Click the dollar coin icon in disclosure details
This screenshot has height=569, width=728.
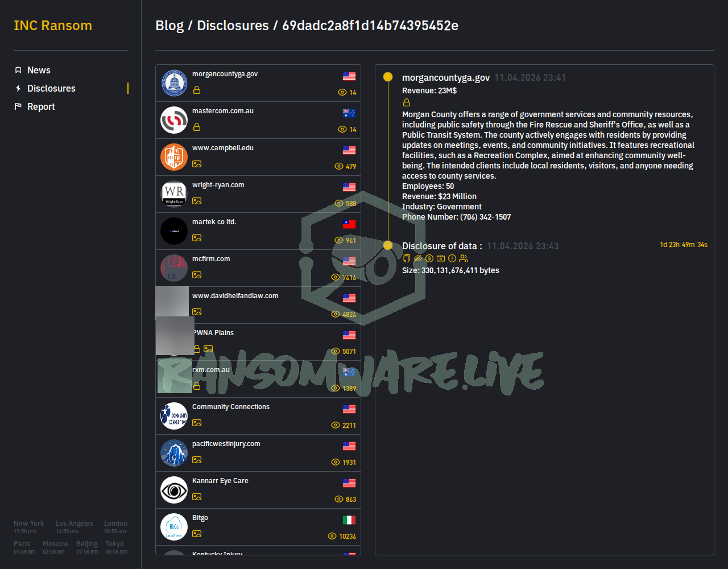[x=429, y=258]
